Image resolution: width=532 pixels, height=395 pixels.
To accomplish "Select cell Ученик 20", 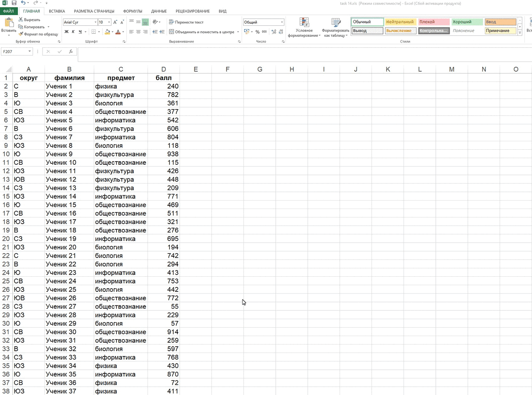I will [x=70, y=247].
